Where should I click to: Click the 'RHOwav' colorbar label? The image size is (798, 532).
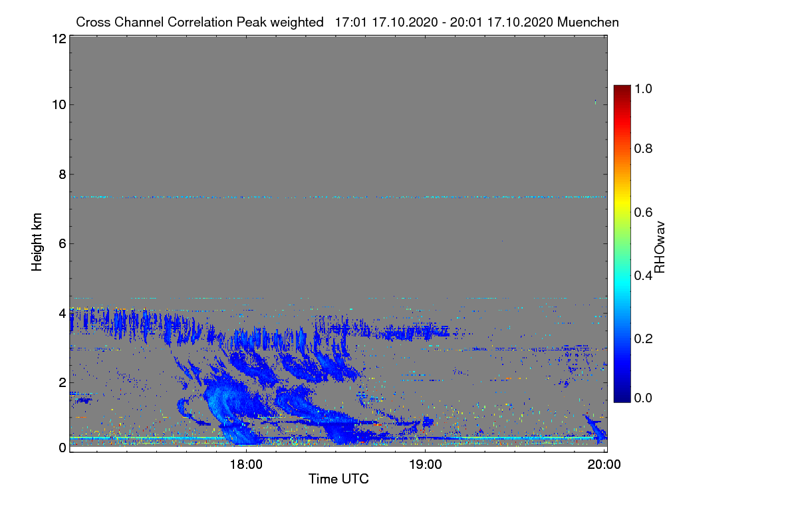[660, 247]
